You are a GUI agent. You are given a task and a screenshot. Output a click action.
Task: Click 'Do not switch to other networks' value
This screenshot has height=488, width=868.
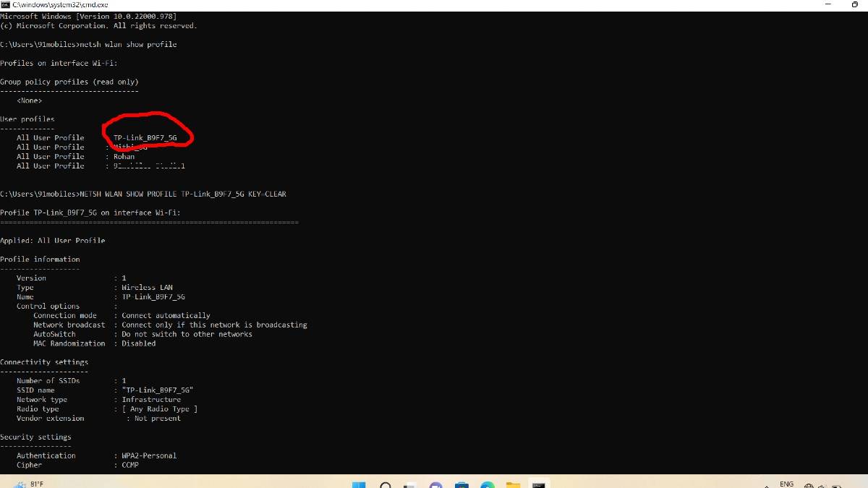coord(187,335)
